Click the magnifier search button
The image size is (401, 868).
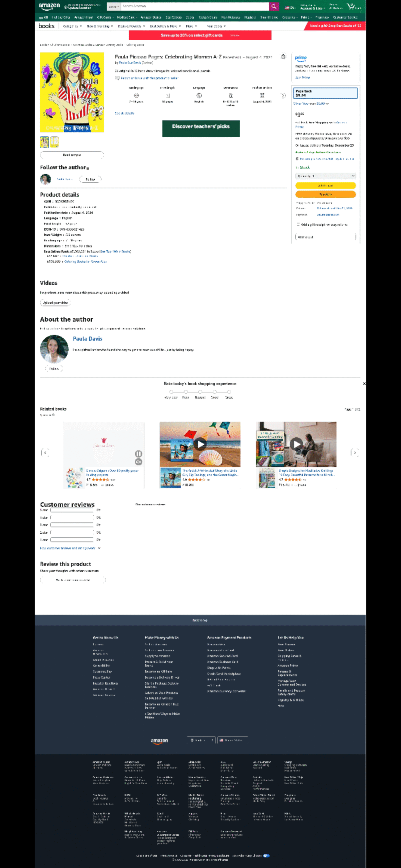[x=274, y=6]
